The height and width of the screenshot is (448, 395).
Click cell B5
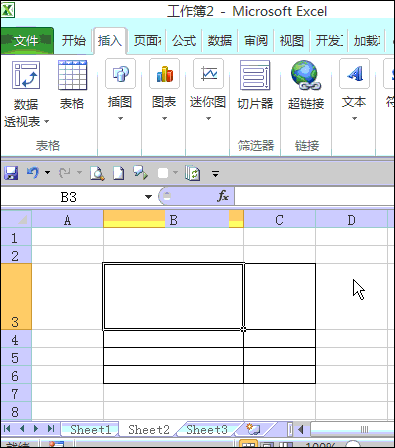(173, 357)
